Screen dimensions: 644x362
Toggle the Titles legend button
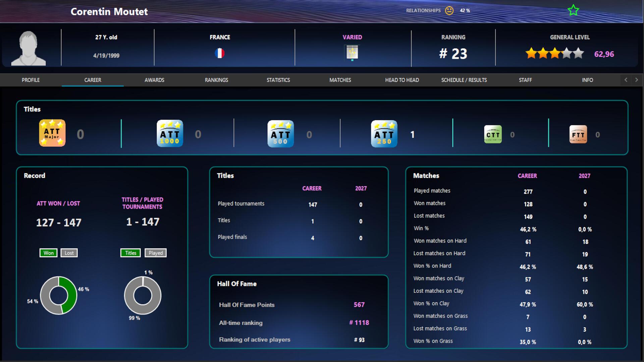coord(130,253)
